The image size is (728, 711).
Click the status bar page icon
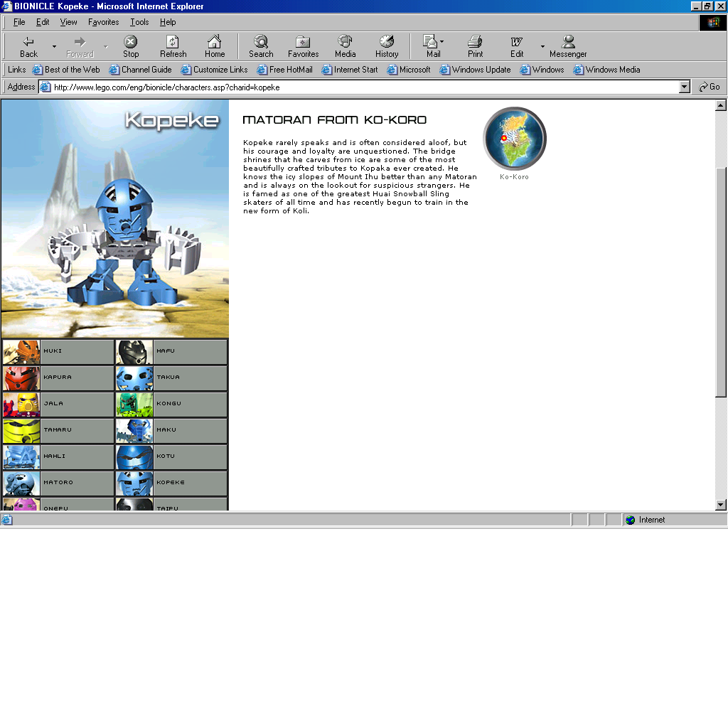[6, 520]
